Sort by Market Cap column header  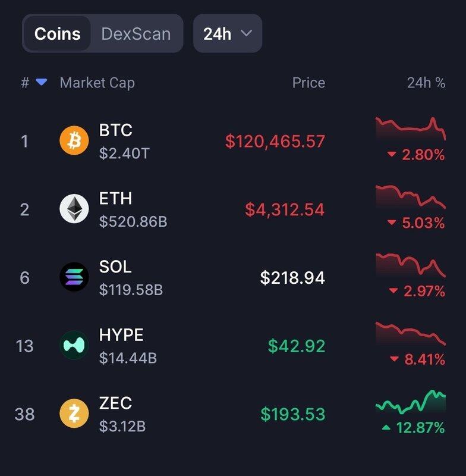coord(97,83)
